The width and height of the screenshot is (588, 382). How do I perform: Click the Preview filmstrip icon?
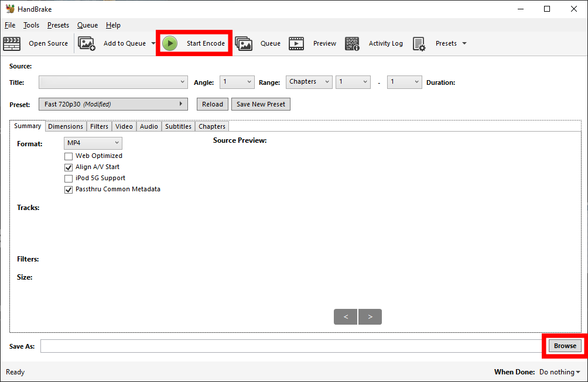(296, 43)
